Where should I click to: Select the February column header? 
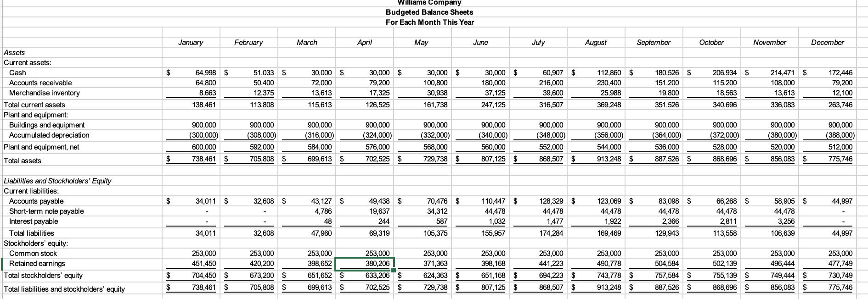[x=248, y=42]
